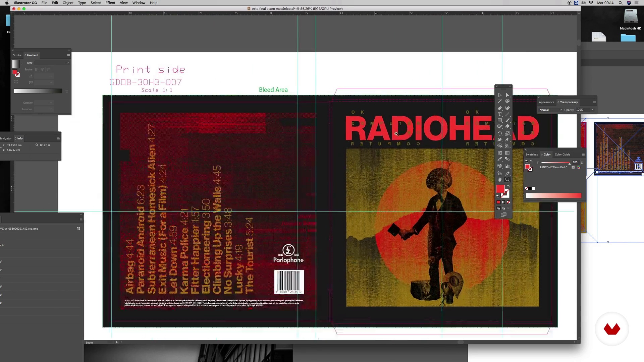Switch to the Stroke tab
Screen dimensions: 644x362
pos(17,55)
